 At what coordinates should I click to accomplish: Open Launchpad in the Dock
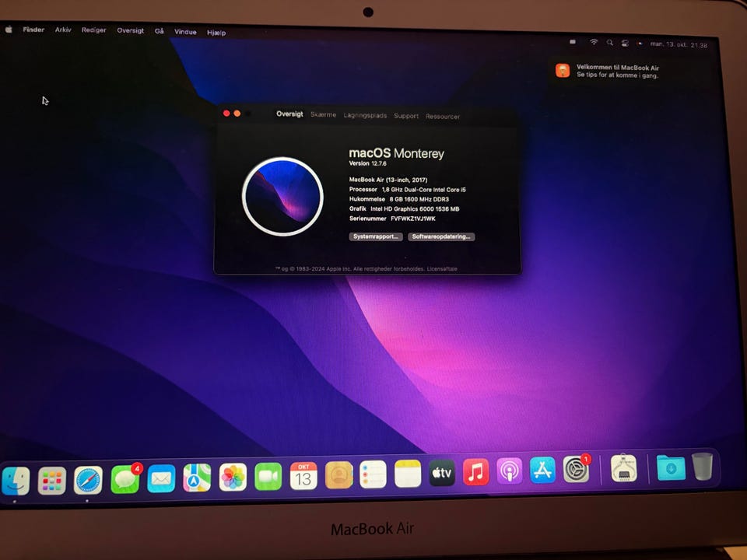[52, 481]
